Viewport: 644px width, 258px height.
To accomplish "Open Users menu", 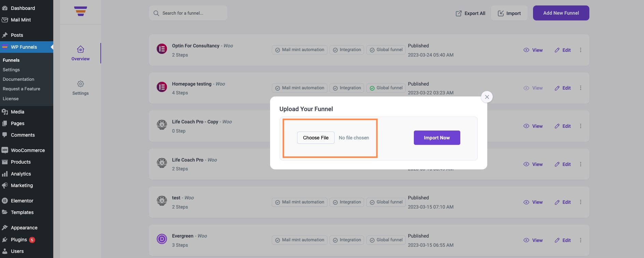I will coord(26,251).
